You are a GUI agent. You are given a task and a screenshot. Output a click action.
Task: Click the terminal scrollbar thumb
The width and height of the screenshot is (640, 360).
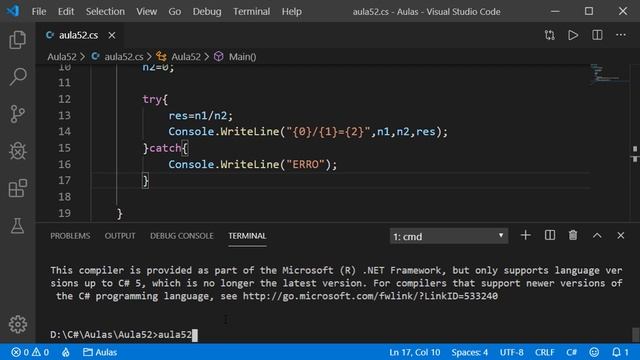(635, 335)
